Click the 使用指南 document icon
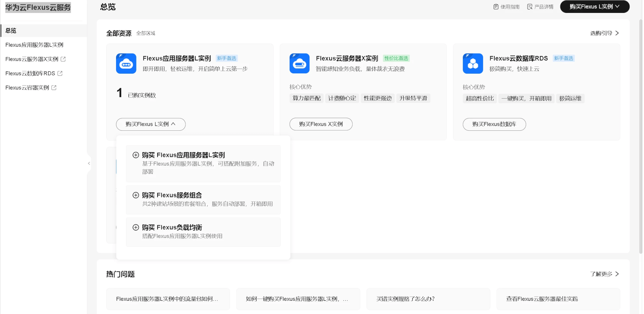The width and height of the screenshot is (644, 314). (496, 7)
